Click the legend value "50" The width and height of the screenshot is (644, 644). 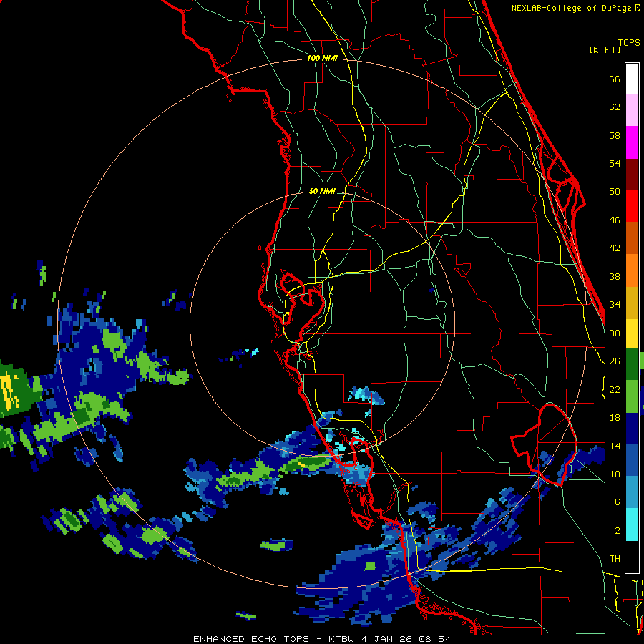615,192
